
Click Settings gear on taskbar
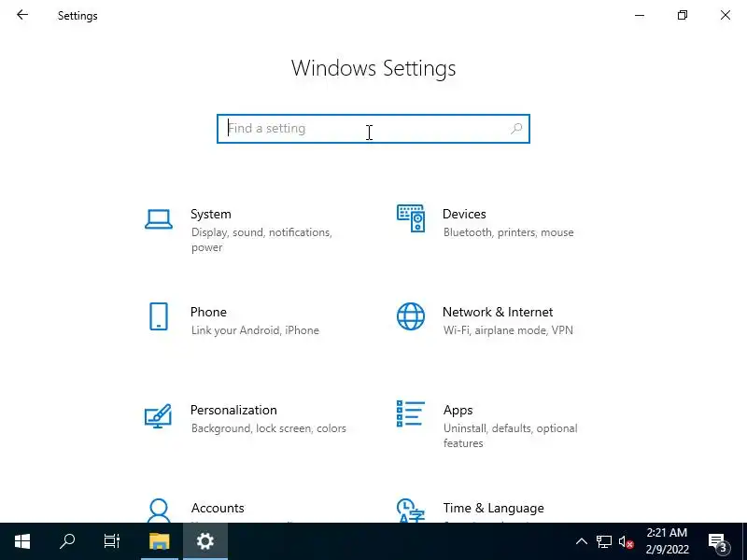(205, 541)
